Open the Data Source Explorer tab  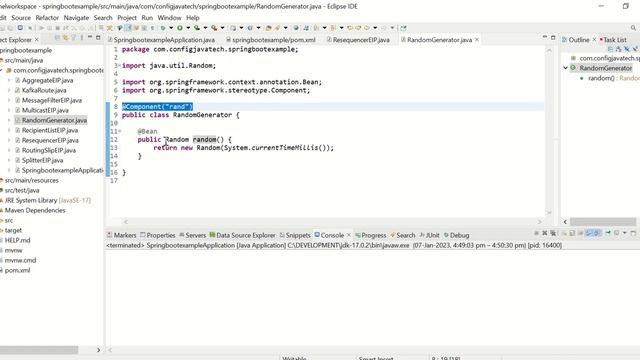tap(242, 235)
